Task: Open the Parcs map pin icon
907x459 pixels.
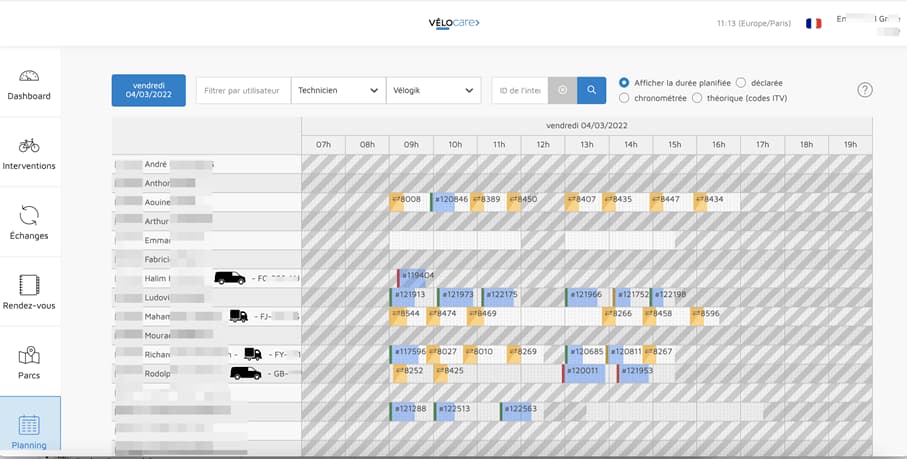Action: click(29, 355)
